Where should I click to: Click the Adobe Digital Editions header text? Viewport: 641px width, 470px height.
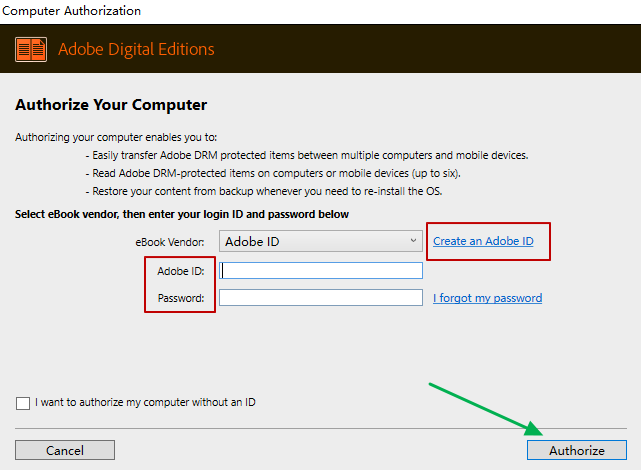pyautogui.click(x=136, y=49)
